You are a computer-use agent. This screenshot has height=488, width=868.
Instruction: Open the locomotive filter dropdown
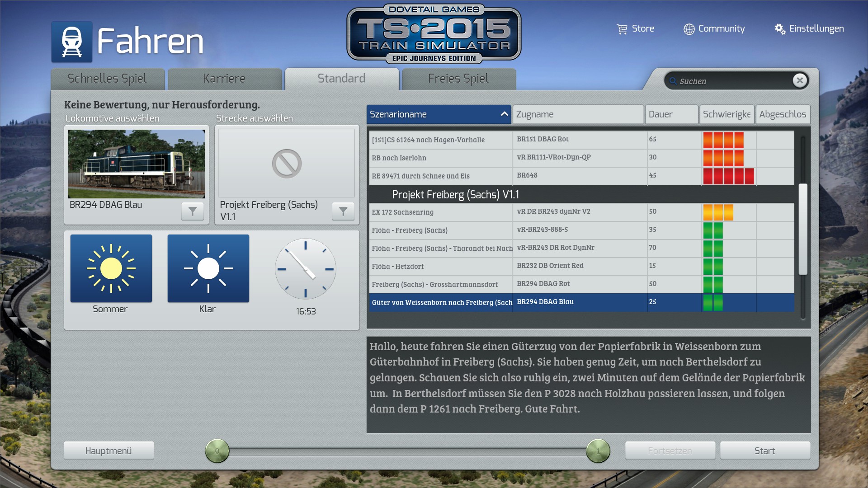[193, 211]
